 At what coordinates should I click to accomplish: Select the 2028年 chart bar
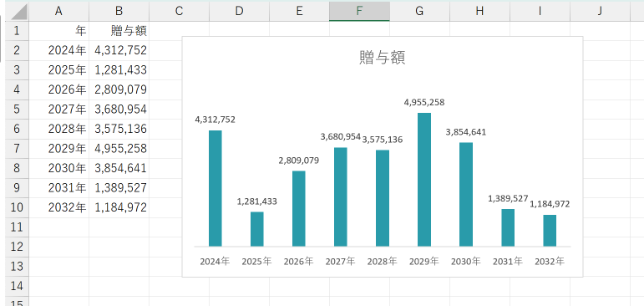[x=383, y=198]
